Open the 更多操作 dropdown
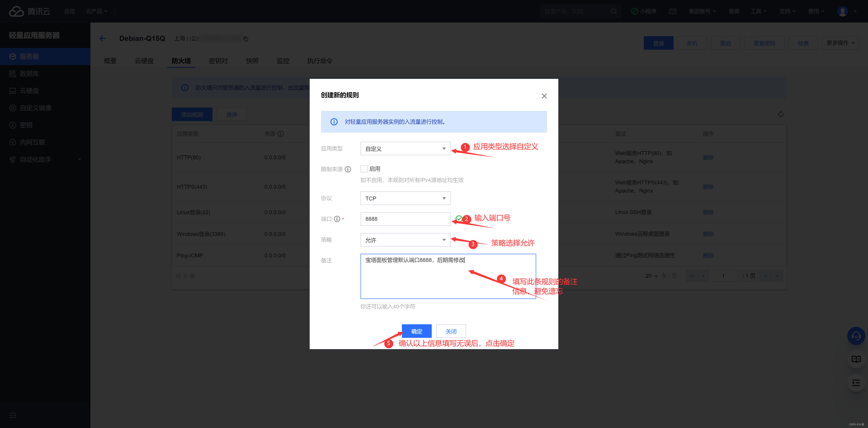Viewport: 868px width, 428px height. point(840,43)
